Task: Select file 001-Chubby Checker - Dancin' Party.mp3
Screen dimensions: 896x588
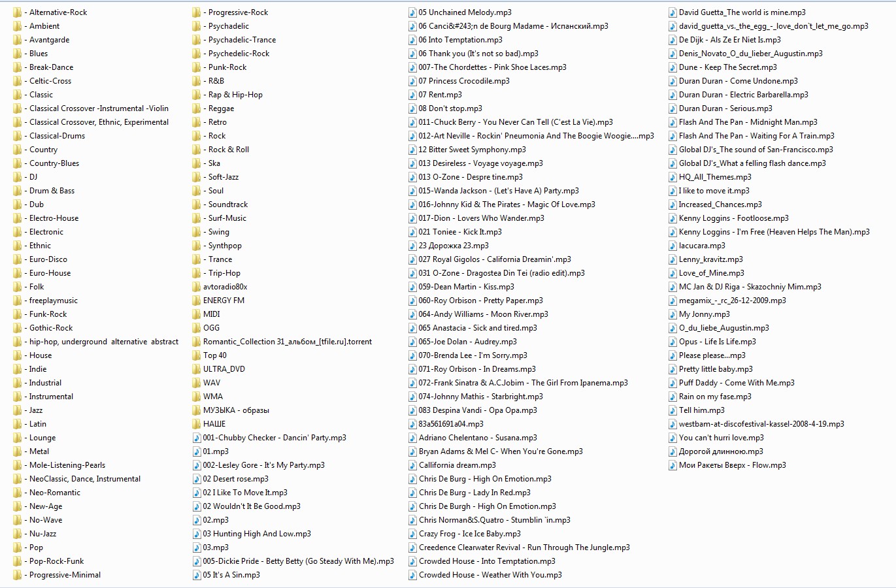Action: [274, 438]
